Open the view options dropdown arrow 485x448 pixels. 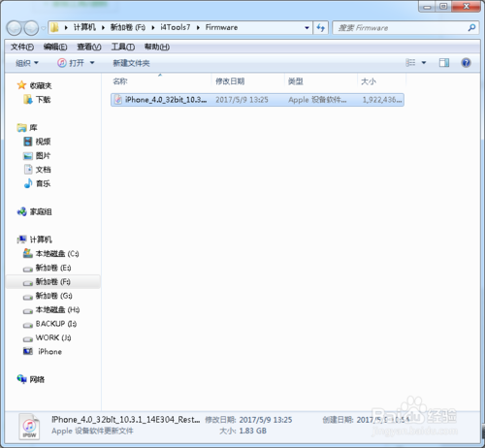tap(424, 62)
